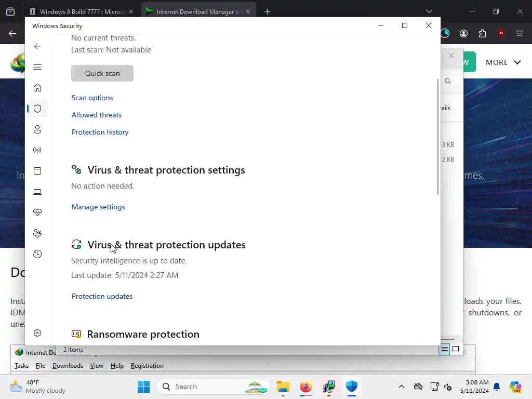Screen dimensions: 532x399
Task: Open the list all tabs dropdown
Action: click(429, 11)
